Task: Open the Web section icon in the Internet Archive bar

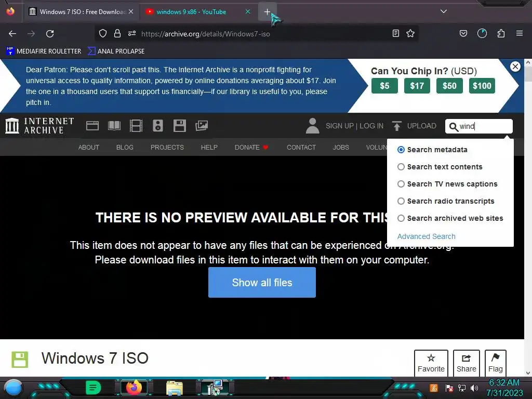Action: 92,126
